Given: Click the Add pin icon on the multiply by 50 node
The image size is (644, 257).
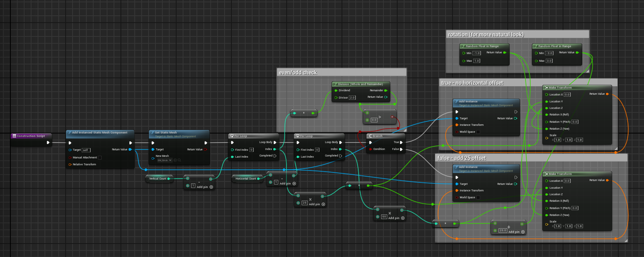Looking at the screenshot, I should click(x=403, y=218).
